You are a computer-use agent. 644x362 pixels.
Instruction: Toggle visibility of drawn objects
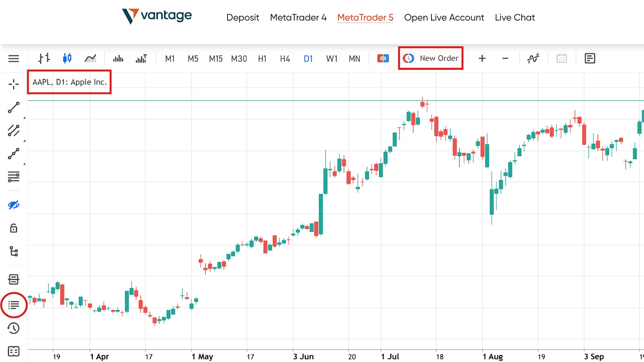pyautogui.click(x=14, y=205)
